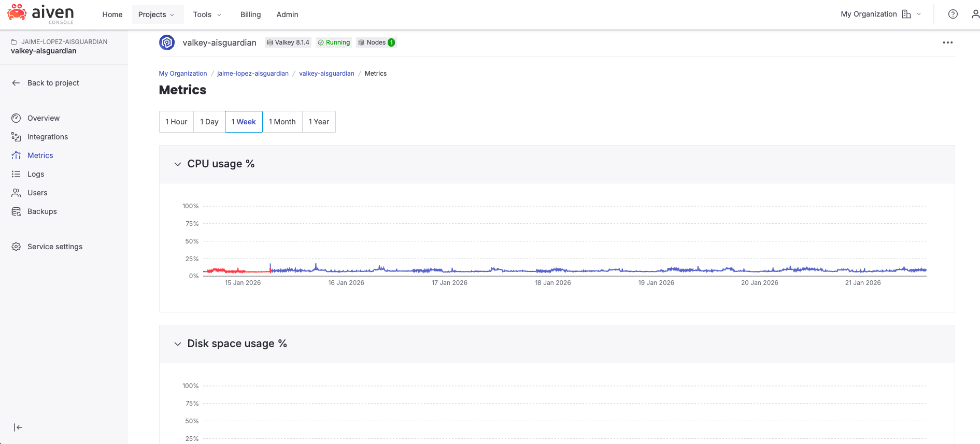Image resolution: width=980 pixels, height=444 pixels.
Task: Click the Overview gauge icon
Action: pos(16,118)
